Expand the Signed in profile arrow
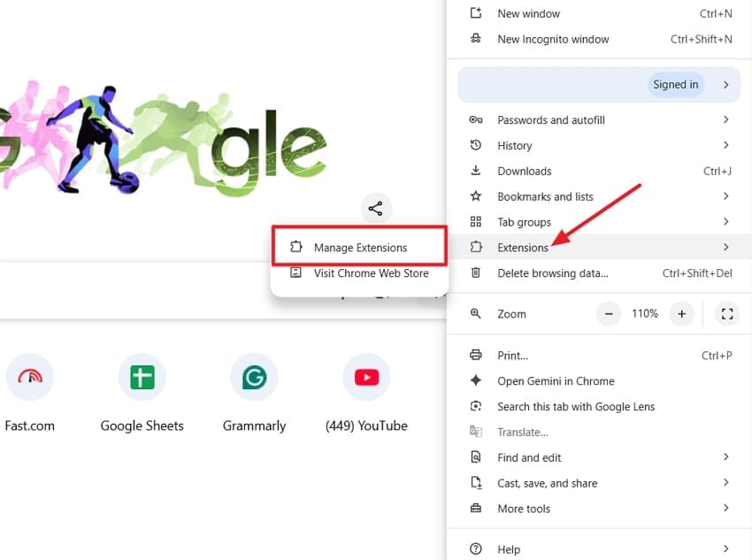Image resolution: width=752 pixels, height=560 pixels. (x=726, y=84)
